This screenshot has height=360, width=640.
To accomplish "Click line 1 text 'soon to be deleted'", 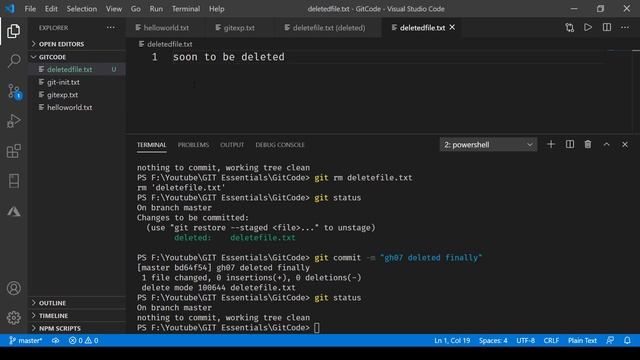I will click(229, 57).
